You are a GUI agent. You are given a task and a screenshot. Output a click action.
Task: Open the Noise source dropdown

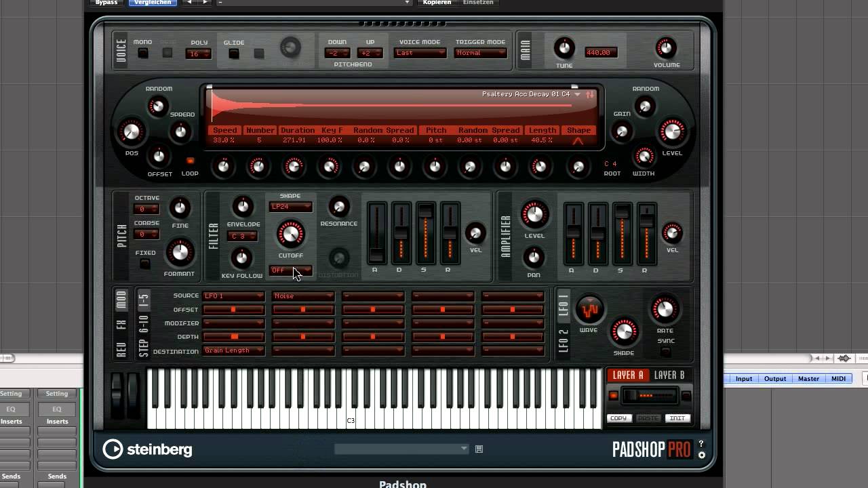pyautogui.click(x=303, y=296)
